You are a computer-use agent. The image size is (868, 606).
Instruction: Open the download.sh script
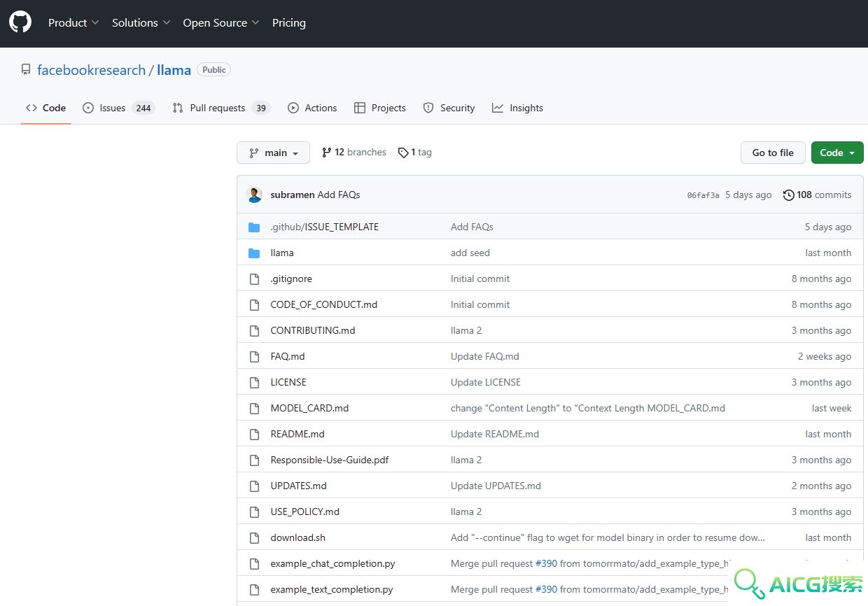pyautogui.click(x=298, y=538)
